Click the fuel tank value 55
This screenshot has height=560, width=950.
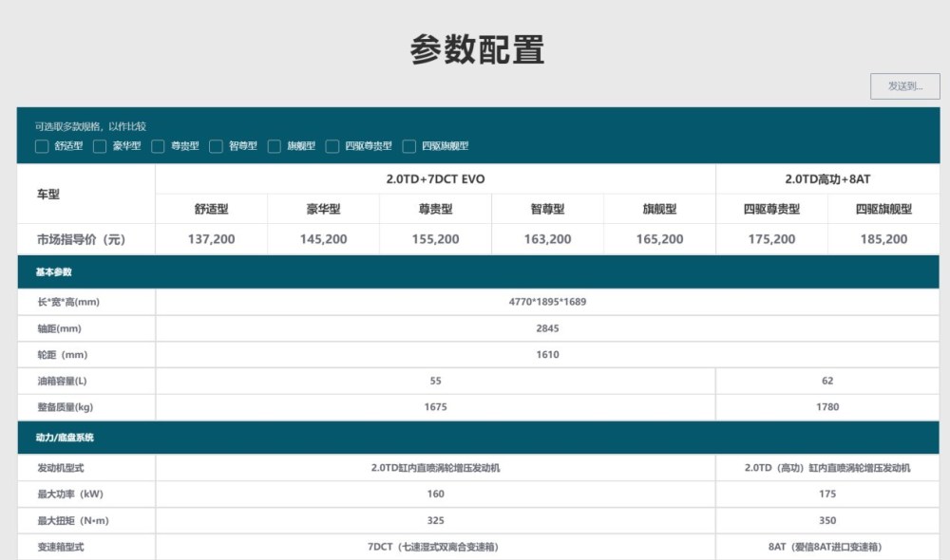pyautogui.click(x=436, y=381)
